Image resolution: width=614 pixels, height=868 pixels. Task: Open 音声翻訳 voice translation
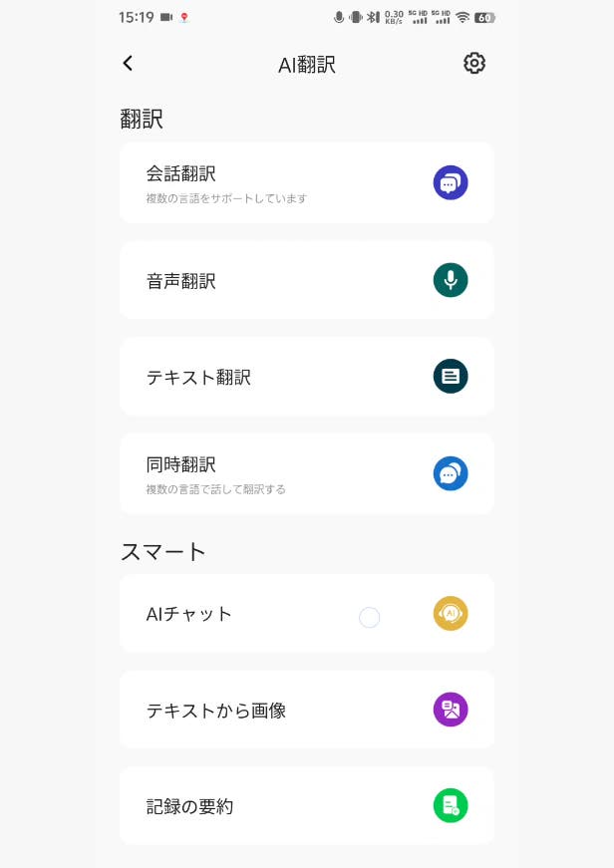(x=181, y=281)
